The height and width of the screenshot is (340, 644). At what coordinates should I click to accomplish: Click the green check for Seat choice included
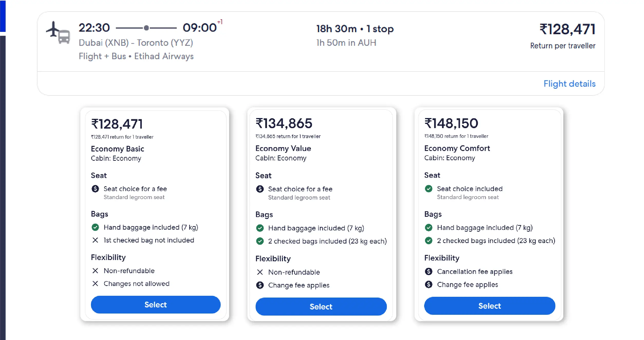coord(428,189)
